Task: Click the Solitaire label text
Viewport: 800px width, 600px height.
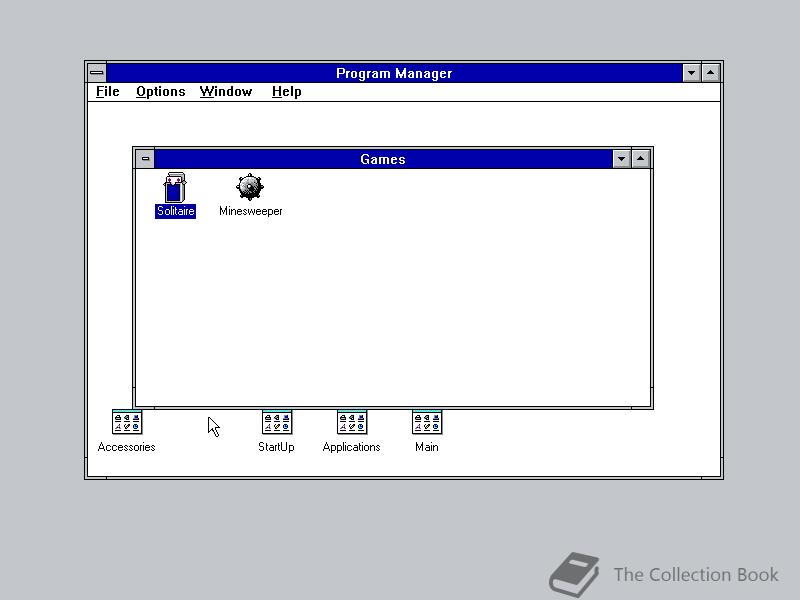Action: [x=176, y=211]
